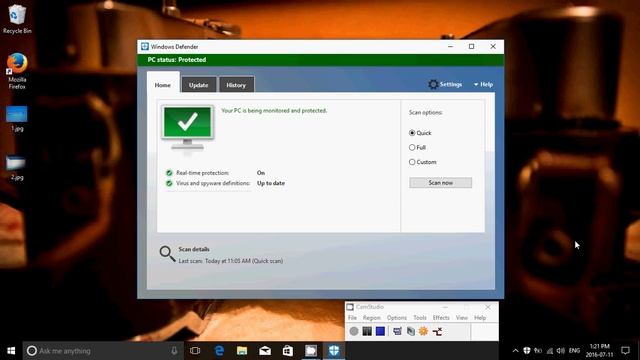The height and width of the screenshot is (360, 640).
Task: Select the Quick scan option
Action: 420,133
